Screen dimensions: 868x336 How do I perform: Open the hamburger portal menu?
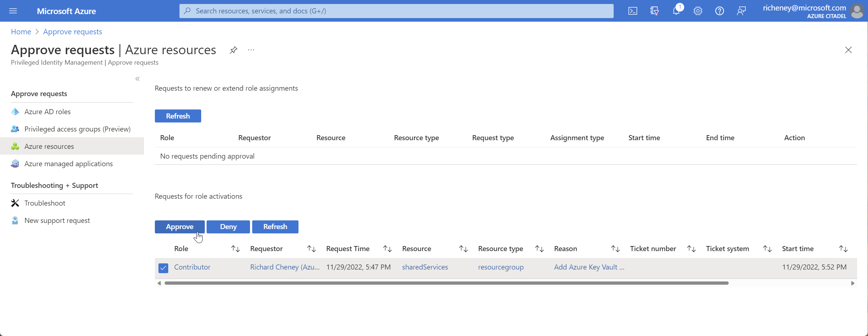coord(13,11)
